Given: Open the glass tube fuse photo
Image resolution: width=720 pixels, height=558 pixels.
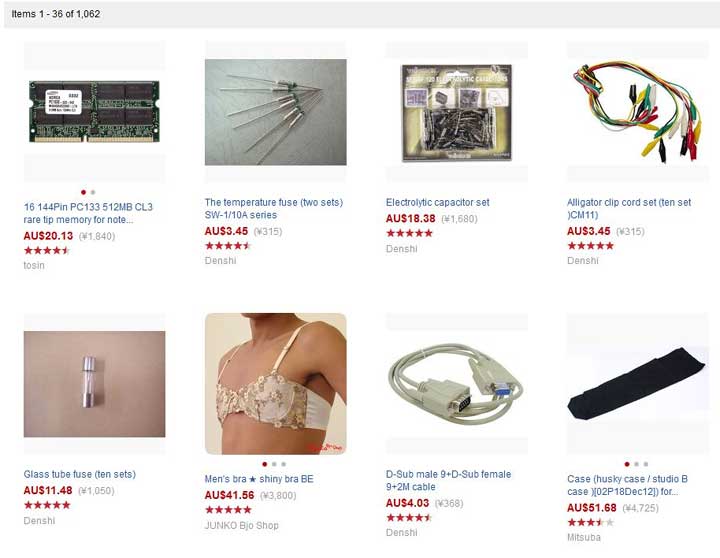Looking at the screenshot, I should tap(94, 384).
